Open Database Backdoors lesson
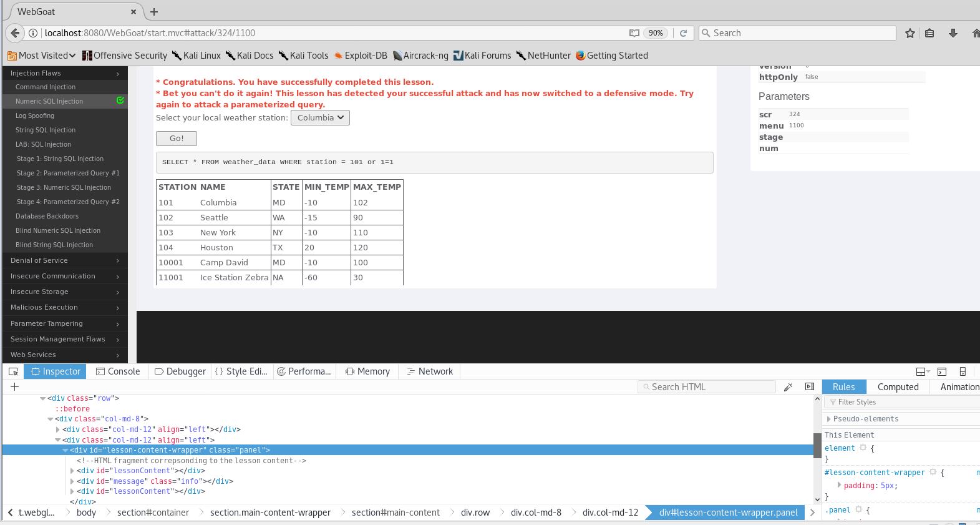The width and height of the screenshot is (980, 525). [47, 216]
